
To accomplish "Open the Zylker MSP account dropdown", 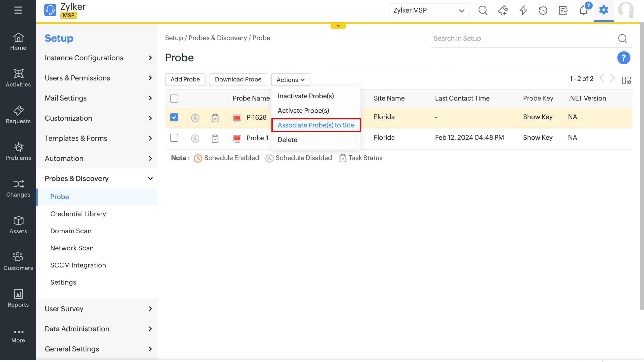I will point(429,11).
